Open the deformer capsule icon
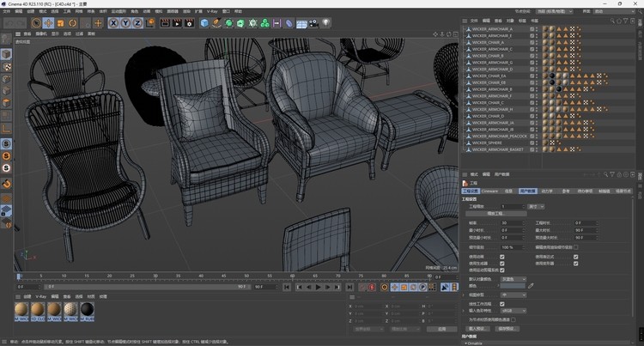This screenshot has height=346, width=644. pos(289,23)
